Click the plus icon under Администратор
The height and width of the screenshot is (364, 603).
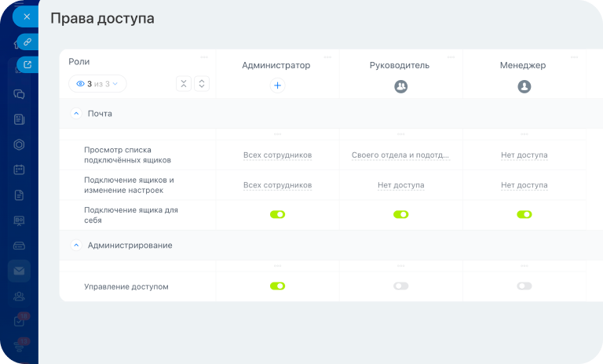[277, 86]
